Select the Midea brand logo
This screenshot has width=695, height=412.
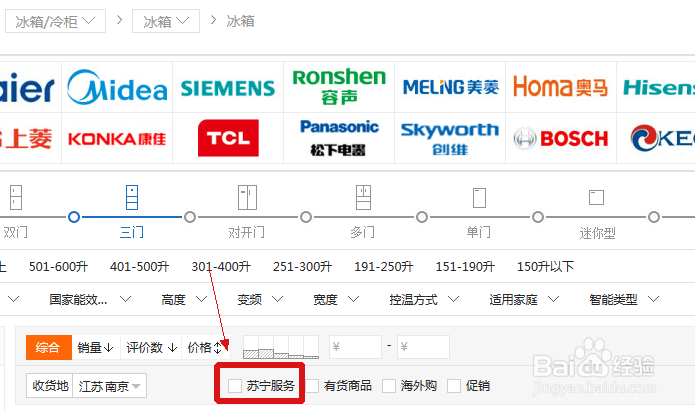(x=117, y=87)
